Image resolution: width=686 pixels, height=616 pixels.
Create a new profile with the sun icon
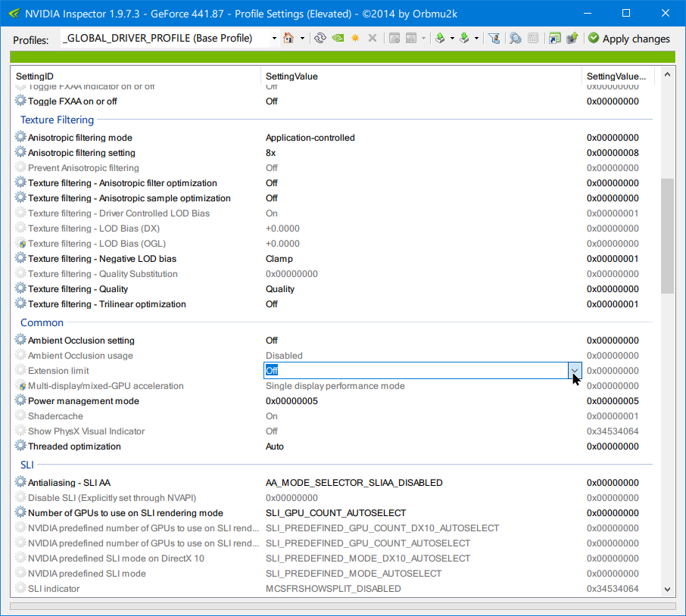click(355, 38)
